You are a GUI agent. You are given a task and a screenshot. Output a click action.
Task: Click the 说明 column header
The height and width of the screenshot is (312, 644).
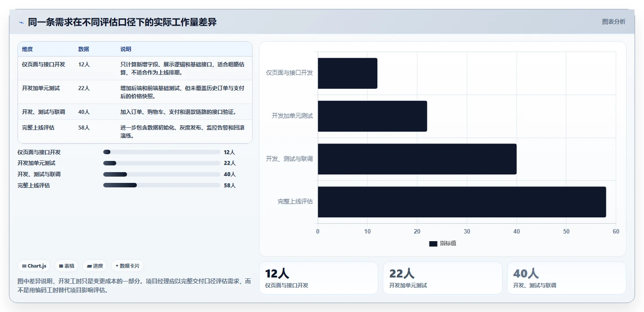point(126,49)
